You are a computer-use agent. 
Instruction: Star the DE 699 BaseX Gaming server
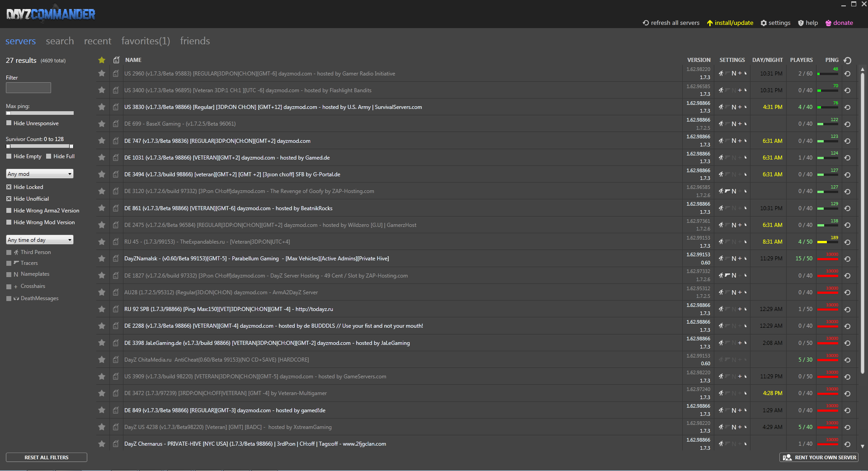tap(102, 124)
